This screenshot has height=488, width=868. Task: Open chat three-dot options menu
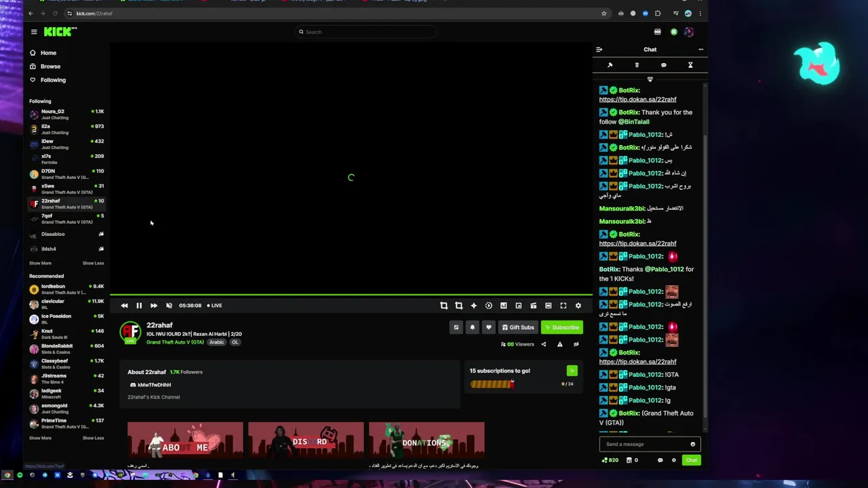pos(701,49)
